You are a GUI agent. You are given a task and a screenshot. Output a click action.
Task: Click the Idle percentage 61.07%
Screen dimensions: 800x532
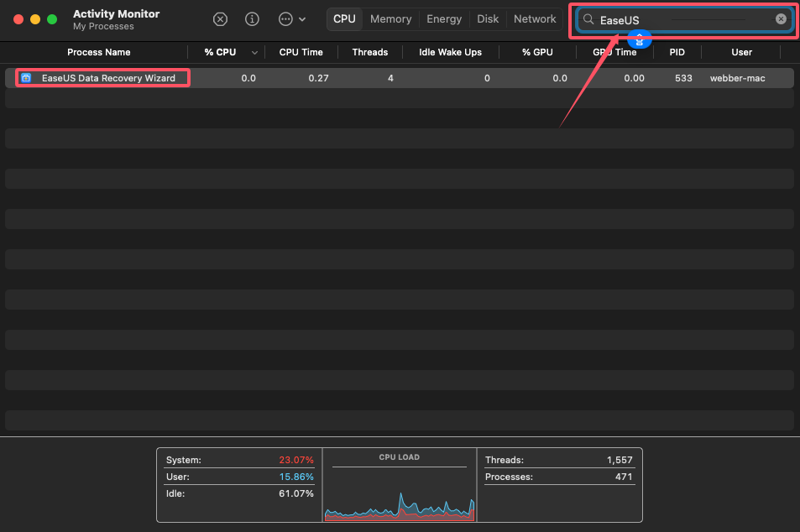(296, 493)
